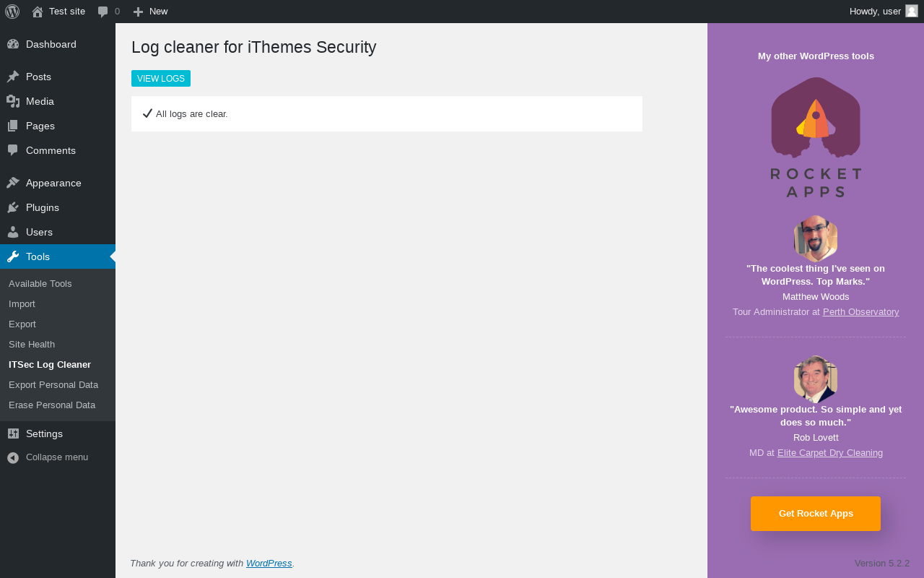Click the page heading Log cleaner for iThemes Security

(254, 48)
